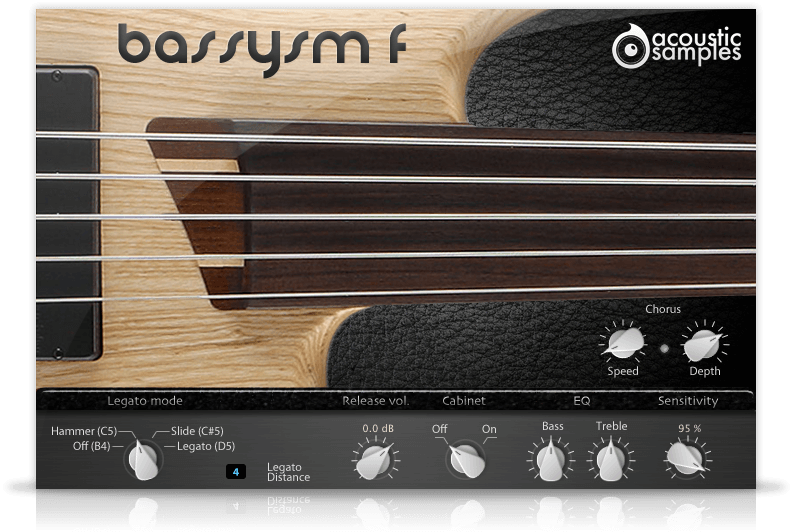Click the Cabinet On label
The height and width of the screenshot is (532, 793).
tap(489, 429)
